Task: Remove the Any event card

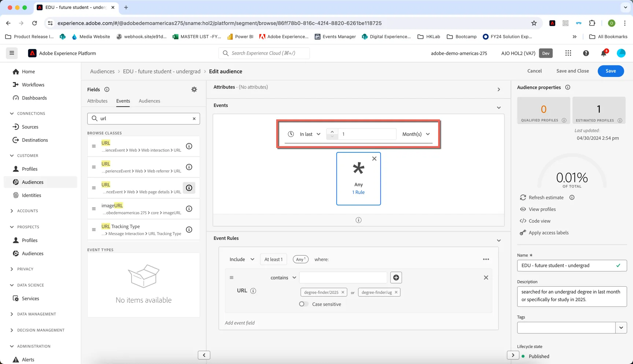Action: click(374, 159)
